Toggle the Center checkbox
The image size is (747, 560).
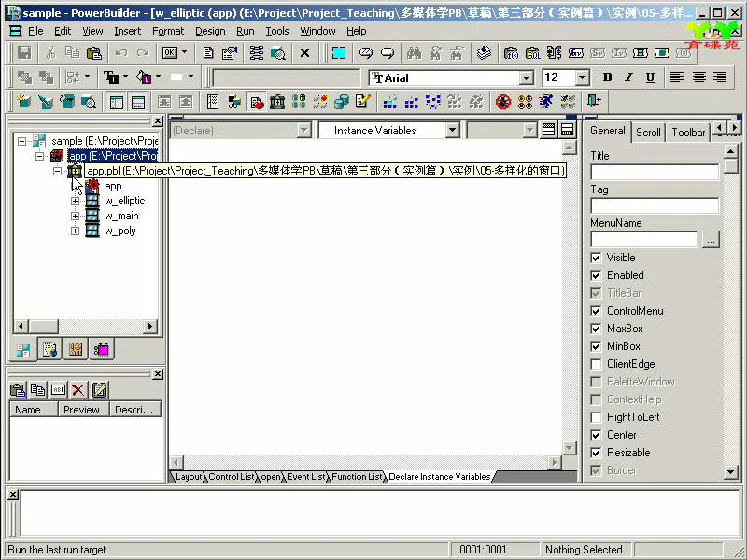tap(596, 435)
